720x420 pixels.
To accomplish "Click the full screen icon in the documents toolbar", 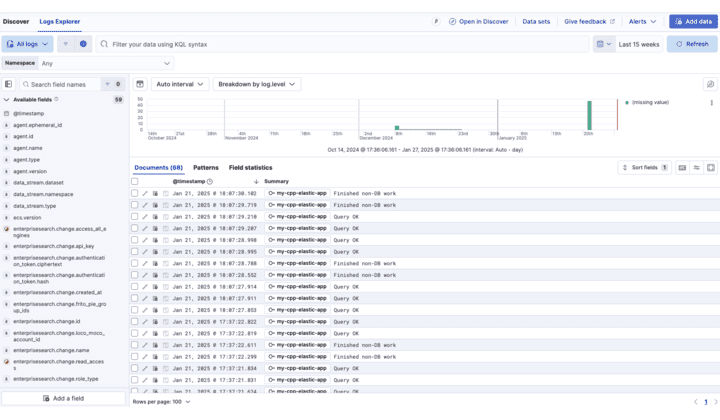I will (x=711, y=168).
